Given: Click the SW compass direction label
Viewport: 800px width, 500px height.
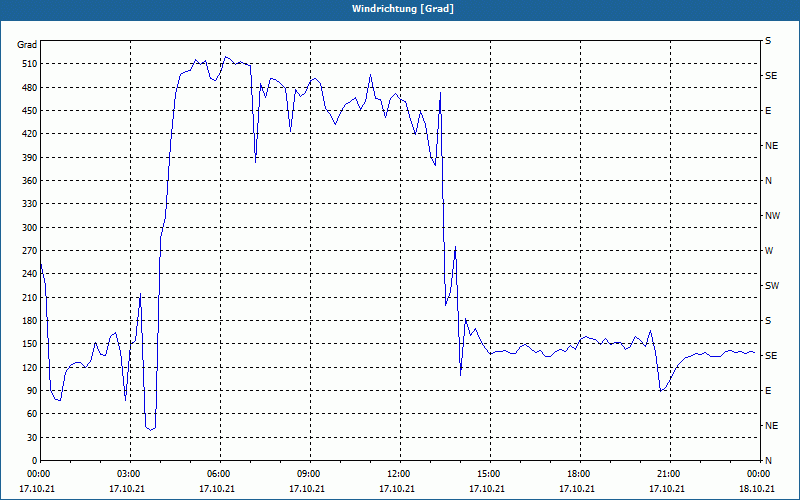Looking at the screenshot, I should pos(772,286).
